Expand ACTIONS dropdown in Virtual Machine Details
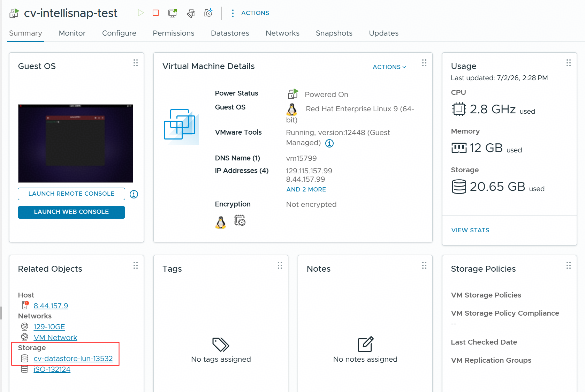This screenshot has width=585, height=392. click(389, 67)
